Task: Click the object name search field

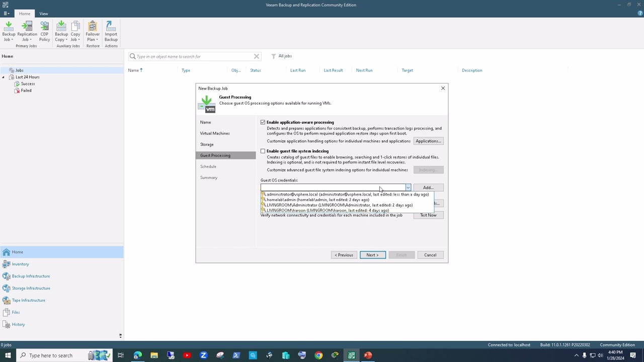Action: pos(194,56)
